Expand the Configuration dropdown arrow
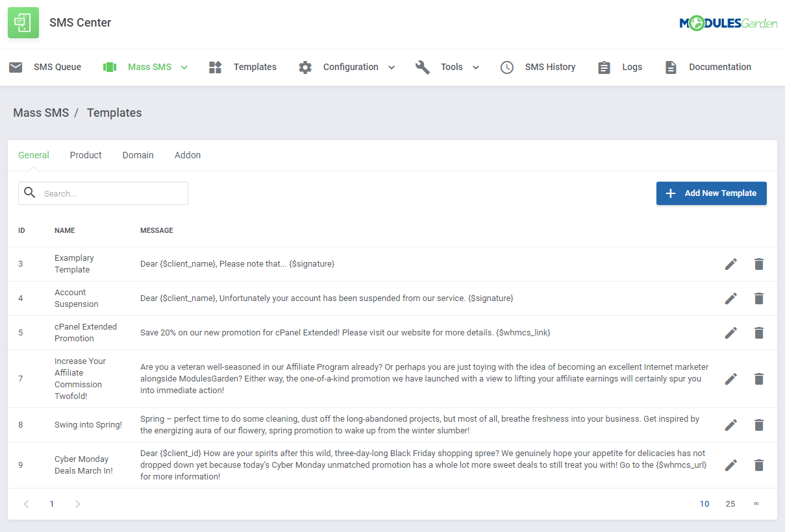The width and height of the screenshot is (785, 532). pos(392,67)
